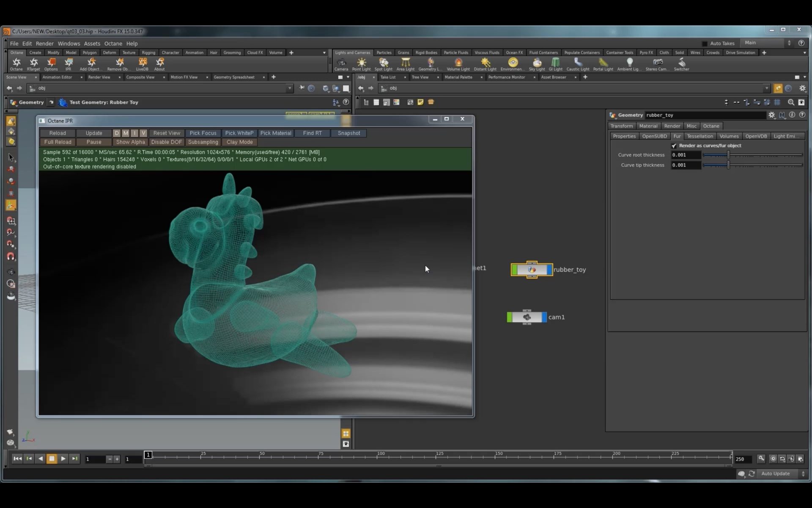The image size is (812, 508).
Task: Switch to the Render View tab
Action: [x=99, y=77]
